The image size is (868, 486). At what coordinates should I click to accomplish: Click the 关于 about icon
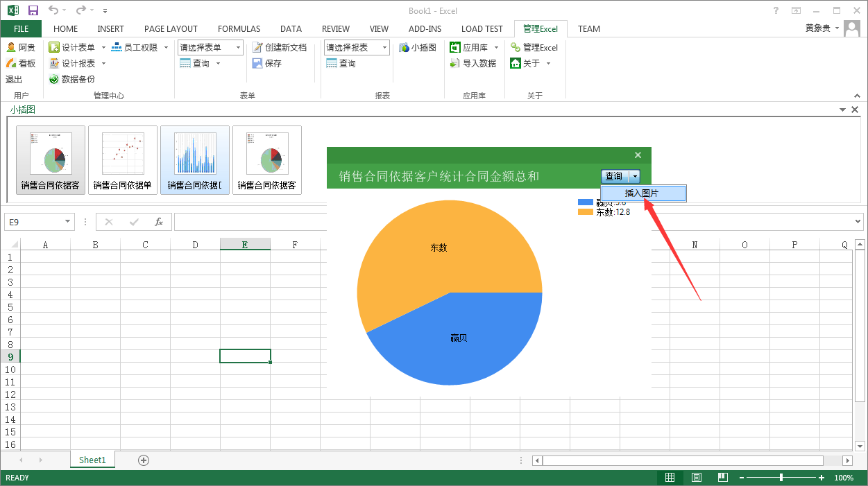[x=516, y=63]
